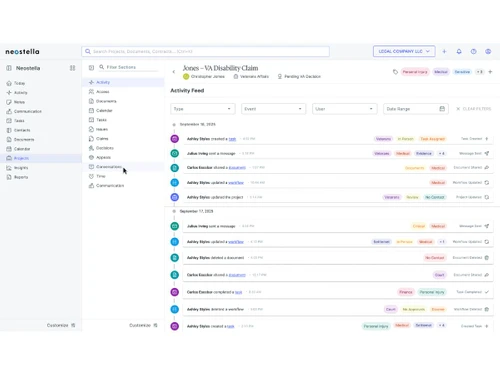Click checkmark icon on Task Completed row
This screenshot has height=375, width=500.
[487, 292]
